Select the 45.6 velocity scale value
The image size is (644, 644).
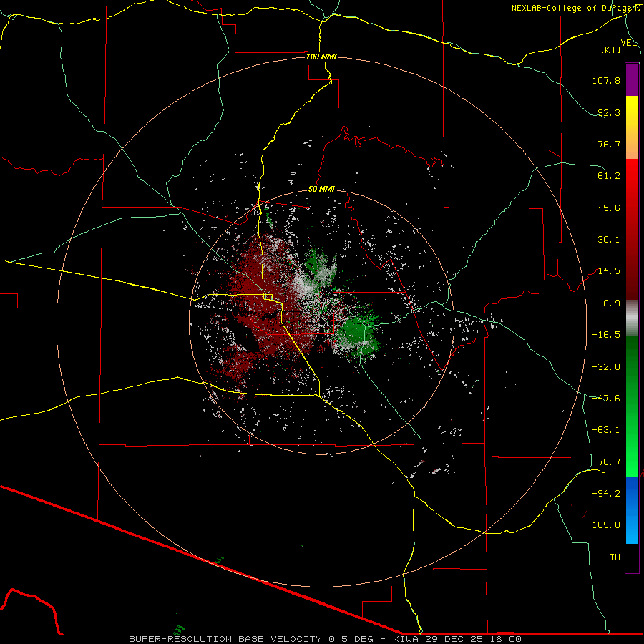(x=609, y=208)
